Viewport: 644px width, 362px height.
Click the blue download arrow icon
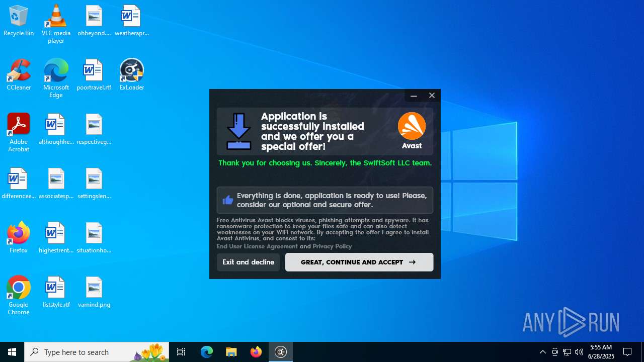pos(238,131)
